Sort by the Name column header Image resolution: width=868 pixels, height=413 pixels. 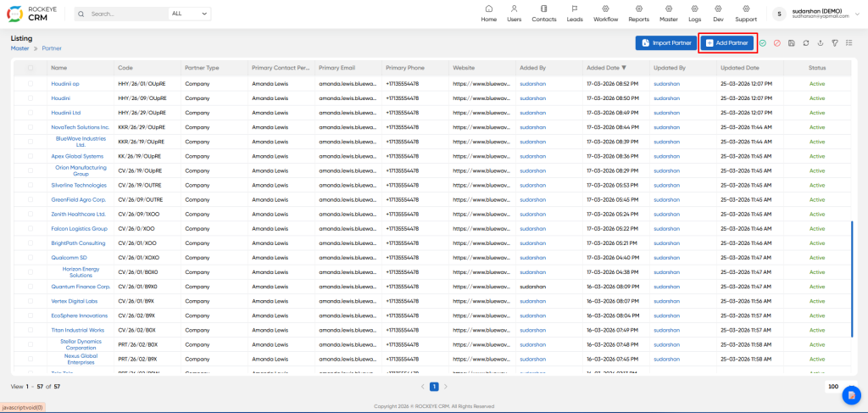58,68
